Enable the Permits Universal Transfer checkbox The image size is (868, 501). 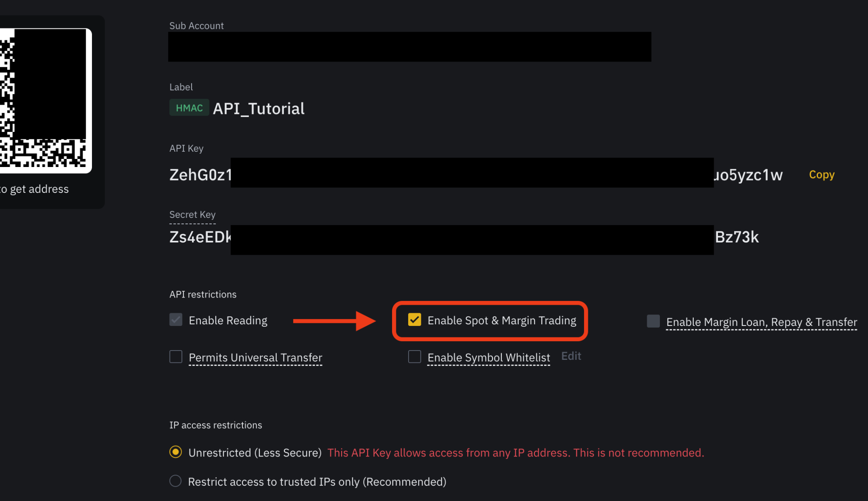click(x=175, y=356)
